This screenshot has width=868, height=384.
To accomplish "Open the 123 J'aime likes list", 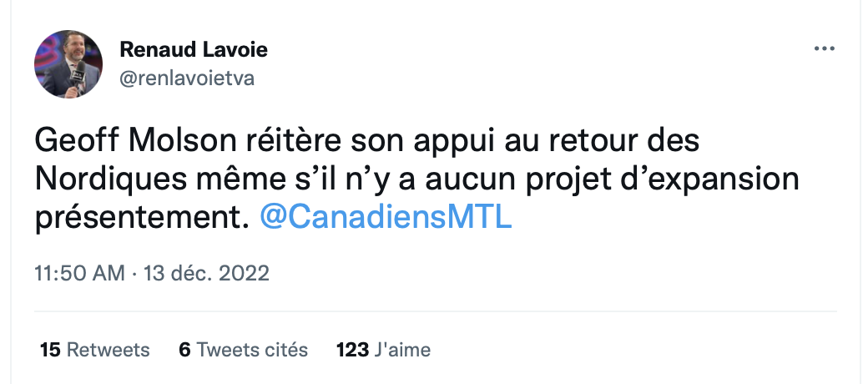I will pyautogui.click(x=383, y=350).
